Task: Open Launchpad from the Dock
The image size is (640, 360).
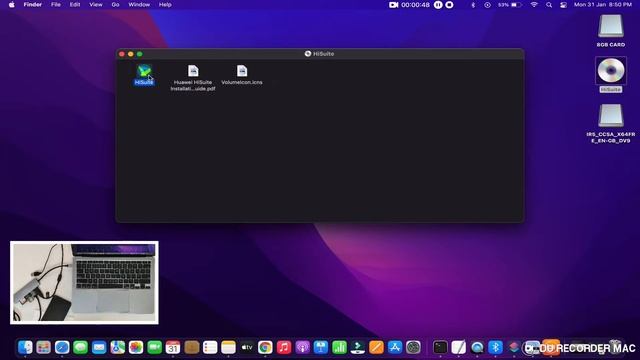Action: point(43,347)
